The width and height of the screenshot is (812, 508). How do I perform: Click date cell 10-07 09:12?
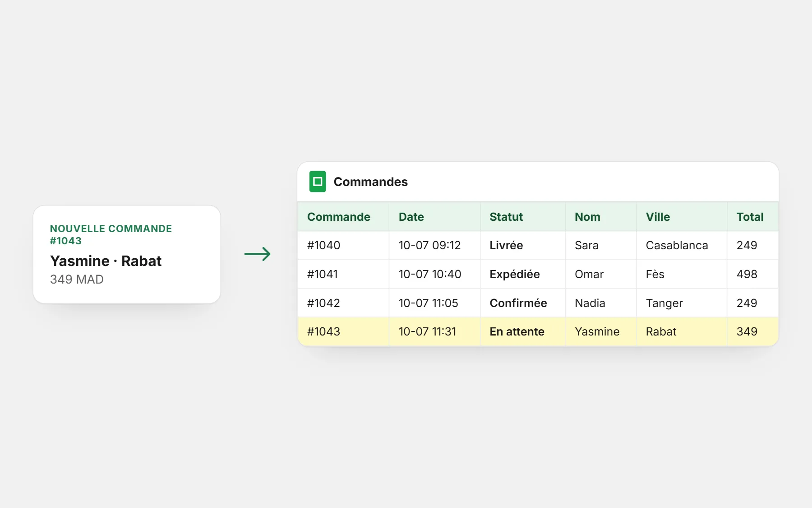click(434, 246)
